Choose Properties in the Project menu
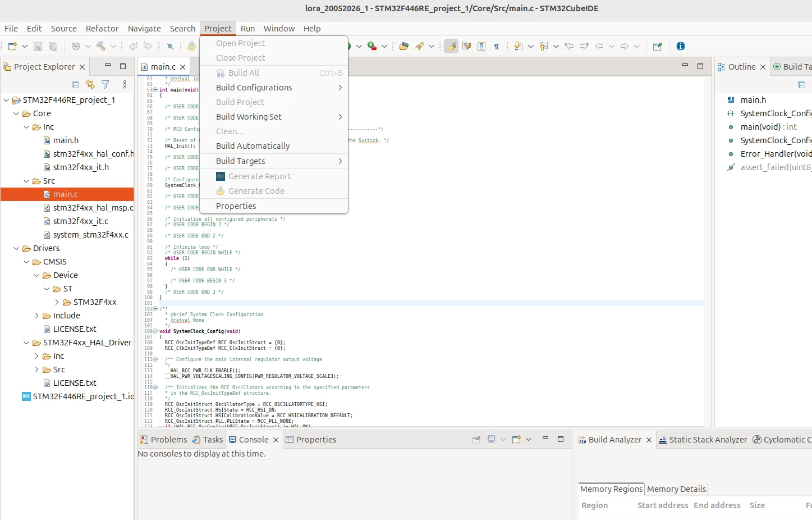This screenshot has width=812, height=520. point(275,206)
